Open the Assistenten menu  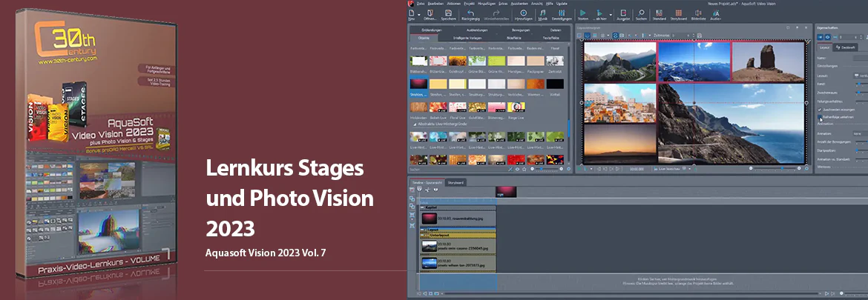tap(518, 3)
